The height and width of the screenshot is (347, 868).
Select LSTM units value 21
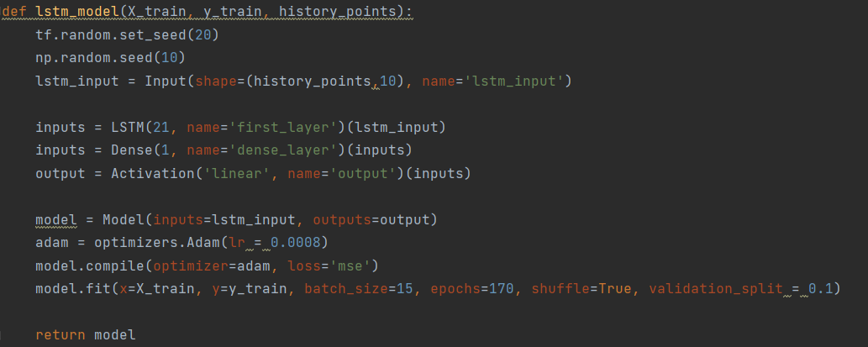161,127
